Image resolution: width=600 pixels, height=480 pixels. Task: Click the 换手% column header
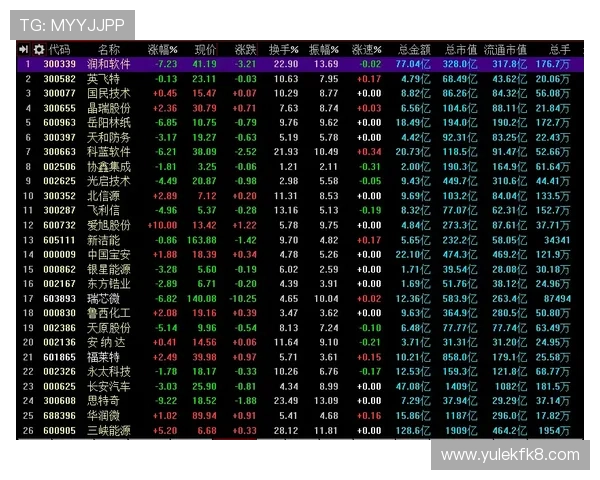point(286,49)
